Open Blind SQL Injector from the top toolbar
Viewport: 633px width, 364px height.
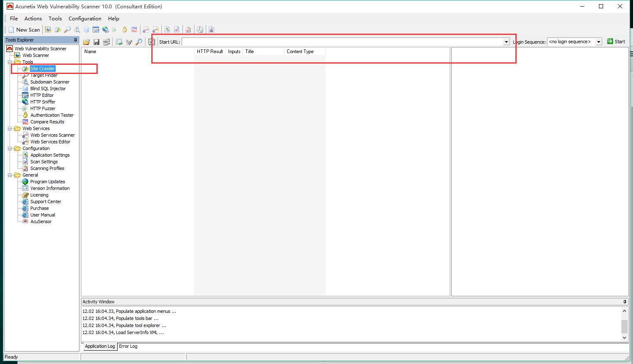(x=86, y=30)
